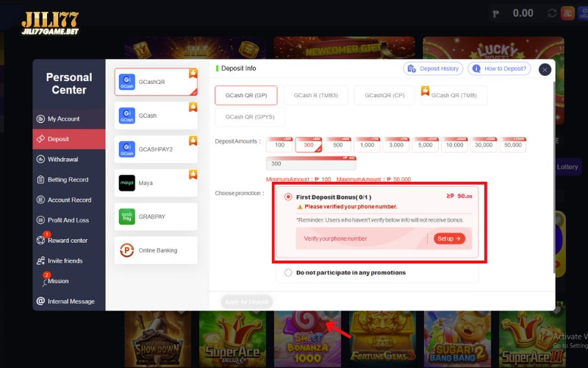Switch to GCash R (TMB3) channel
The image size is (588, 368).
coord(316,96)
